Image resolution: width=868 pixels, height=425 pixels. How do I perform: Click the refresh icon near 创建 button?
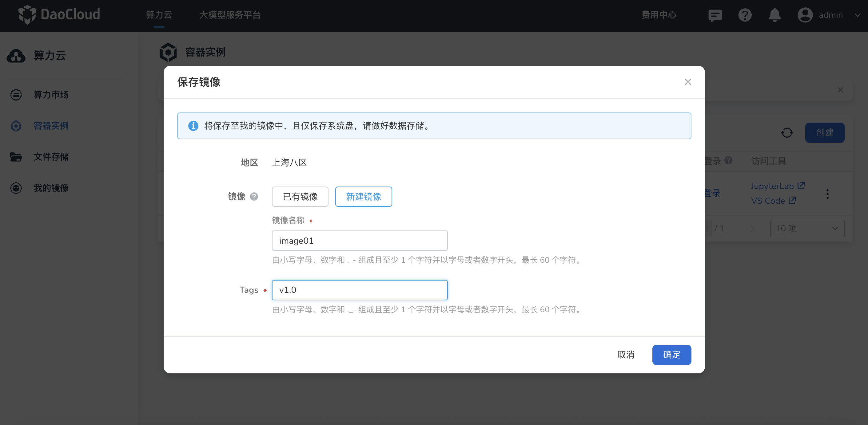click(x=787, y=133)
